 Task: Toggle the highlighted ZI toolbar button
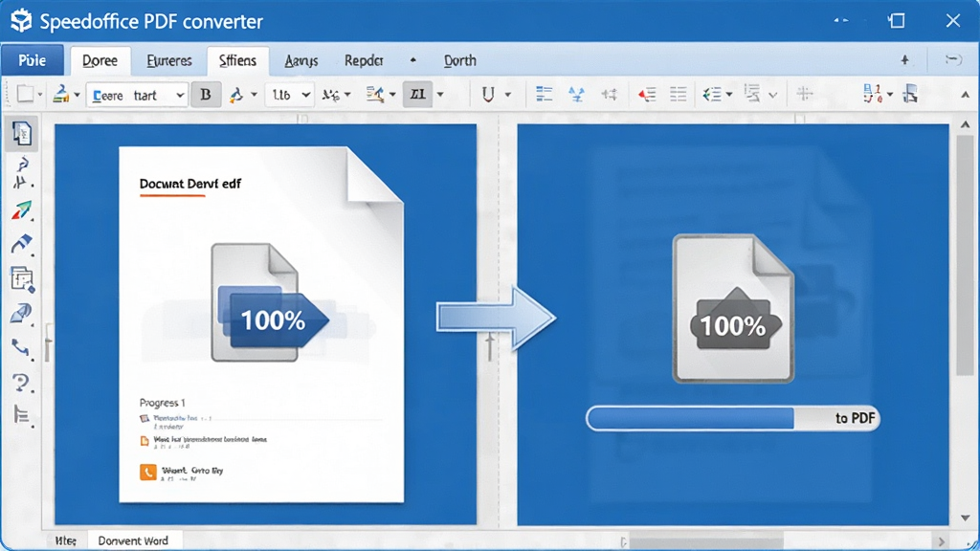pyautogui.click(x=417, y=95)
